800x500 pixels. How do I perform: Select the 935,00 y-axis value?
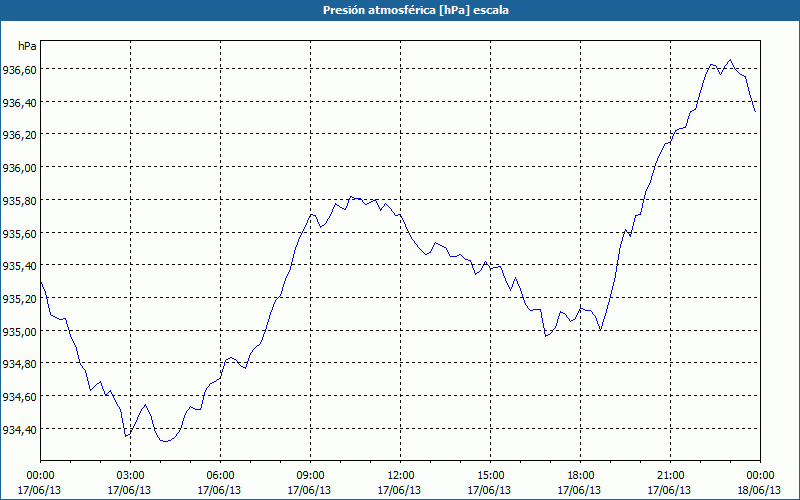click(19, 331)
